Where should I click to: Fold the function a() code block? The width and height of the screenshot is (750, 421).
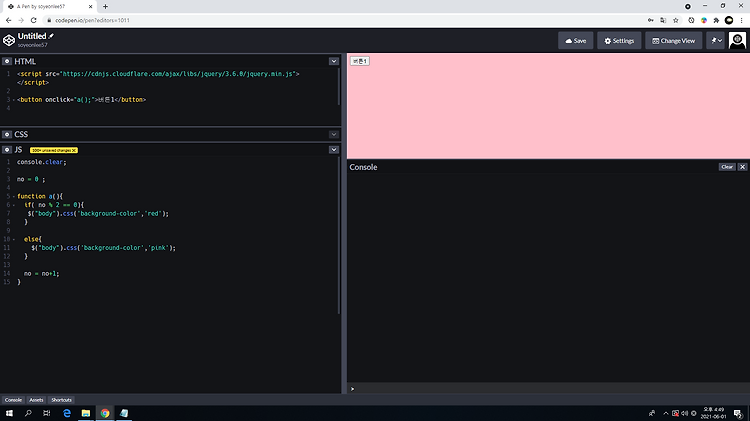[13, 197]
